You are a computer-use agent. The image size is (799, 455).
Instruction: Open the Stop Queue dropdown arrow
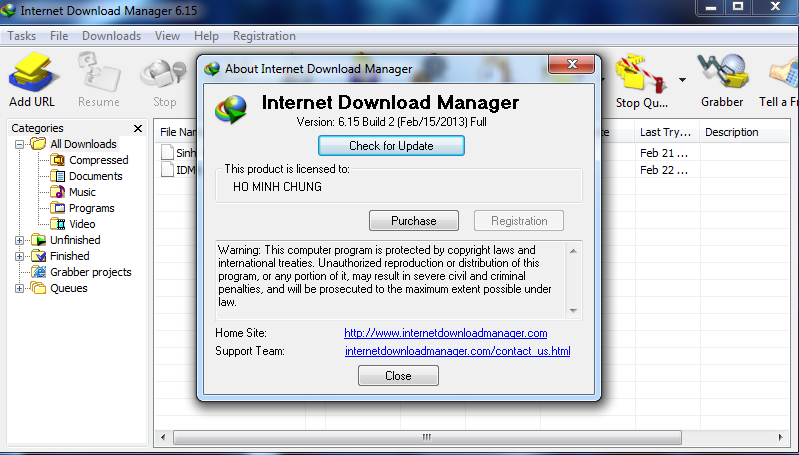coord(682,79)
